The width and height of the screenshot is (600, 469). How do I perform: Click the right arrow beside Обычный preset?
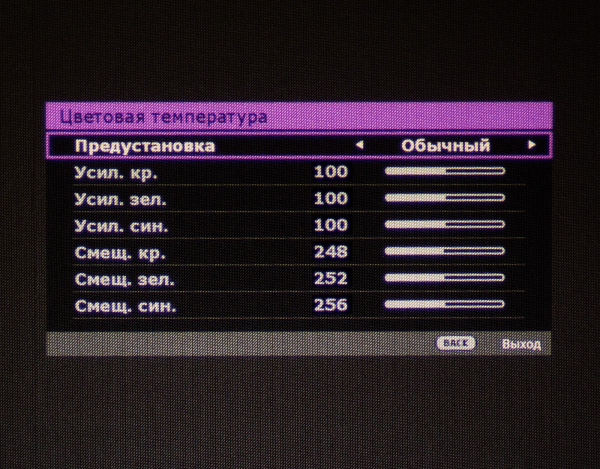(532, 145)
